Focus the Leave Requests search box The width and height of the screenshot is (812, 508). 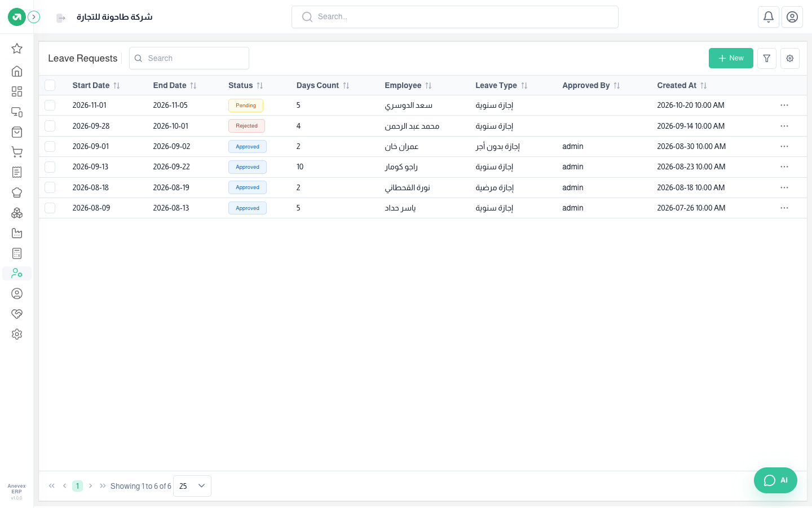pyautogui.click(x=189, y=58)
